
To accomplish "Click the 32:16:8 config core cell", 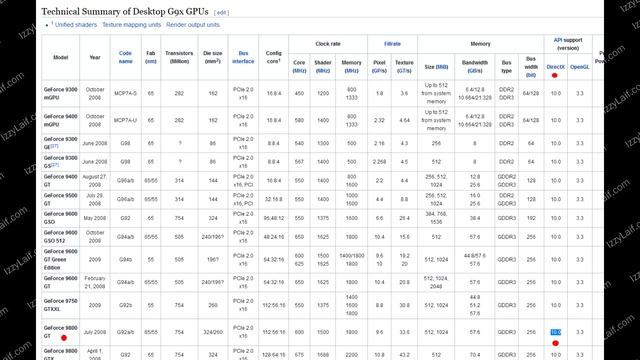I will [273, 199].
